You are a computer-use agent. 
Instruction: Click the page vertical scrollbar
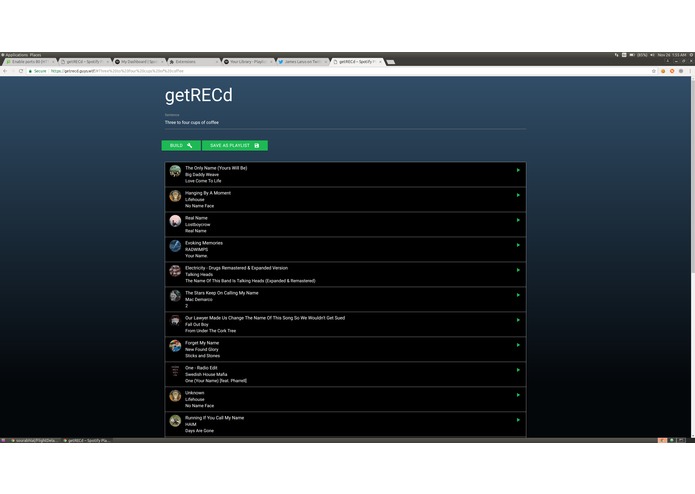pos(692,257)
